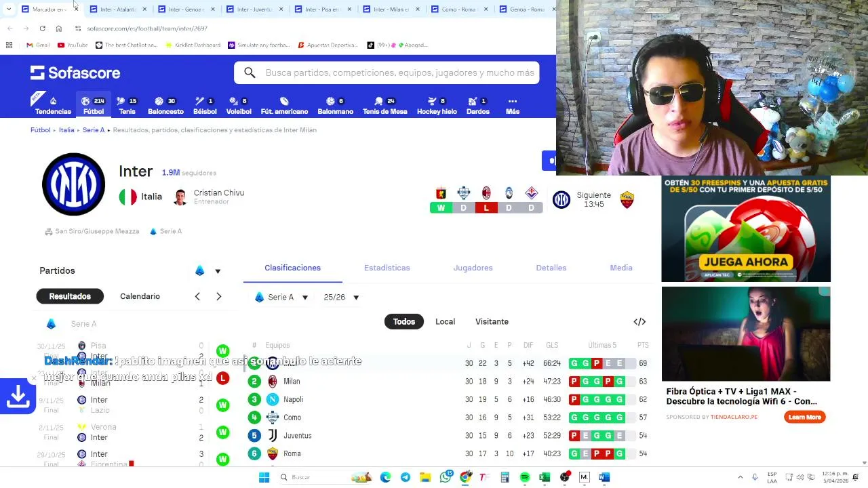
Task: Open the Dardos section
Action: tap(478, 105)
